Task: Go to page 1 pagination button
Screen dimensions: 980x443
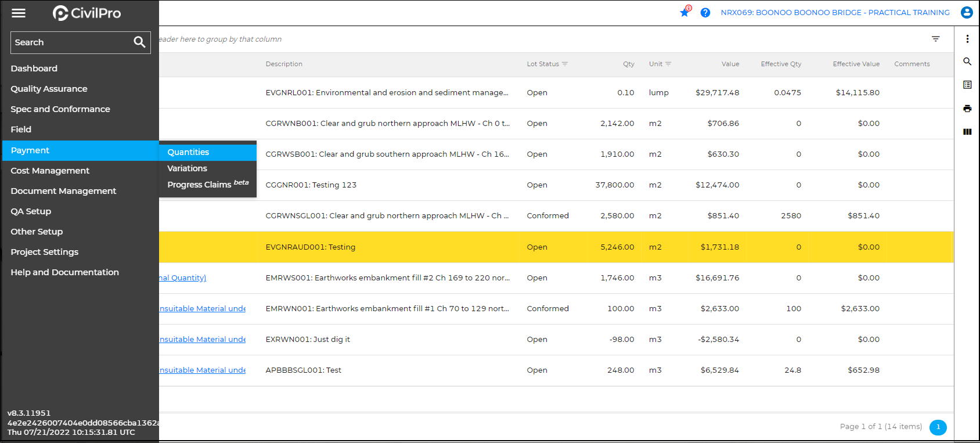Action: point(938,427)
